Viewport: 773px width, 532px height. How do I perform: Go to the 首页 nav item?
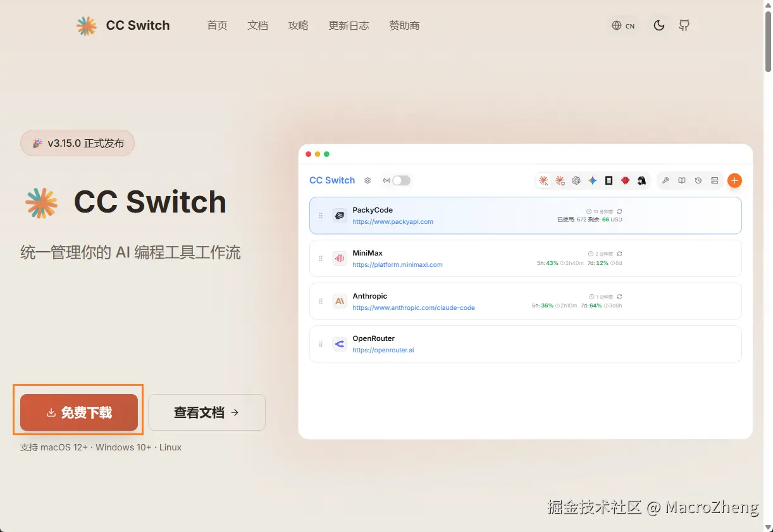217,25
